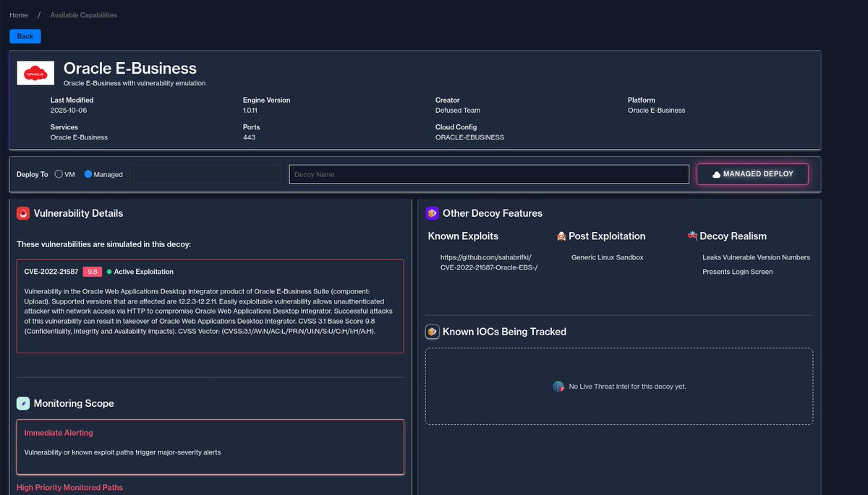Click the Services value Oracle E-Business
Viewport: 868px width, 495px height.
click(x=79, y=137)
